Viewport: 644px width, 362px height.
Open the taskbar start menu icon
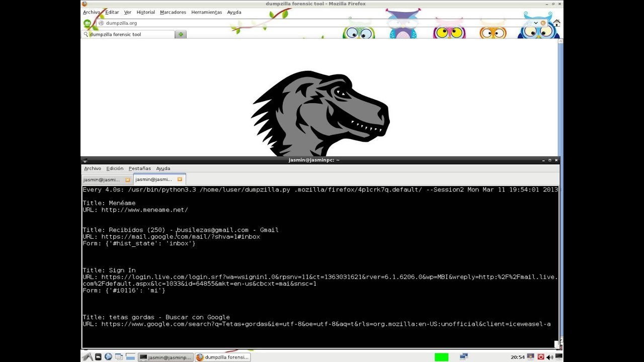pyautogui.click(x=88, y=357)
